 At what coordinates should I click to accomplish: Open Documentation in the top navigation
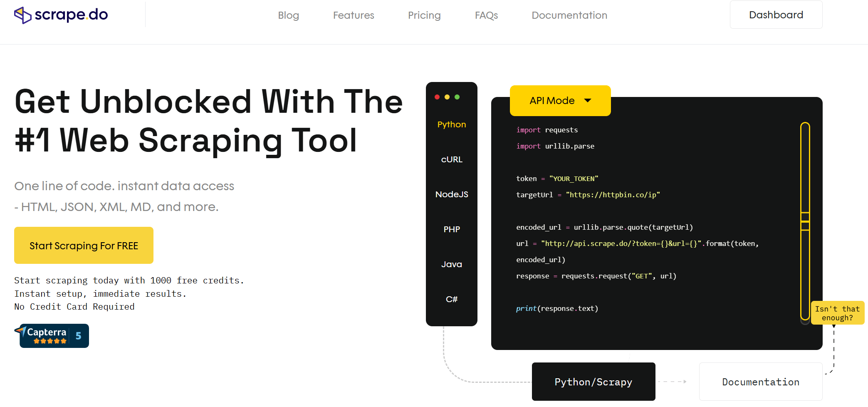click(569, 15)
